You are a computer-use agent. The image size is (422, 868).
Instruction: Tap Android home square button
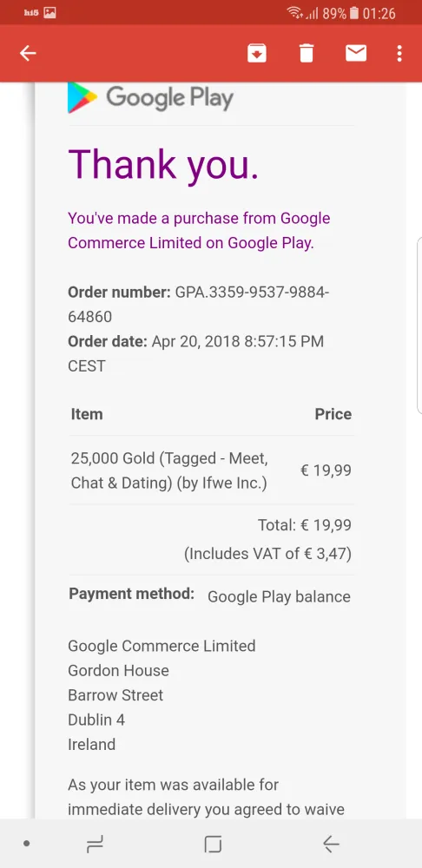pos(213,845)
